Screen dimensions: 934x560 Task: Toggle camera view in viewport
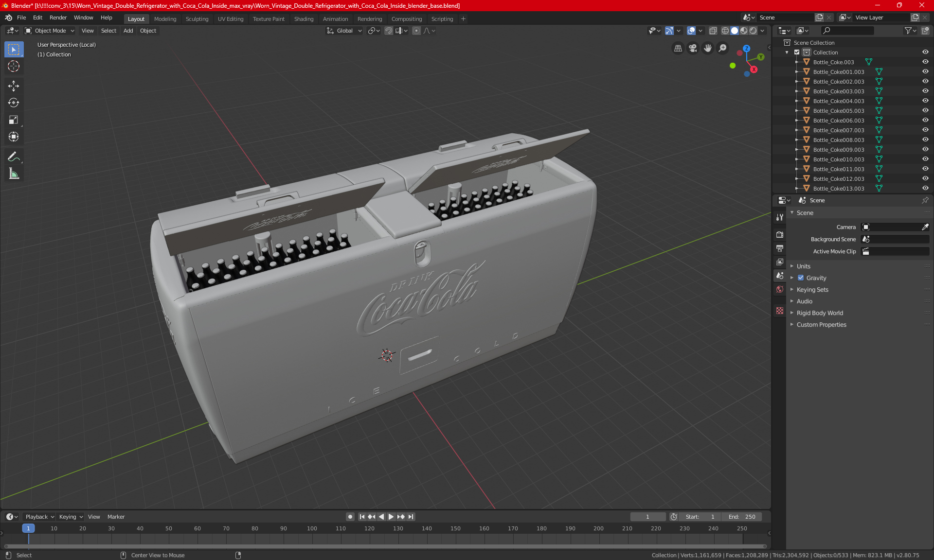[693, 48]
